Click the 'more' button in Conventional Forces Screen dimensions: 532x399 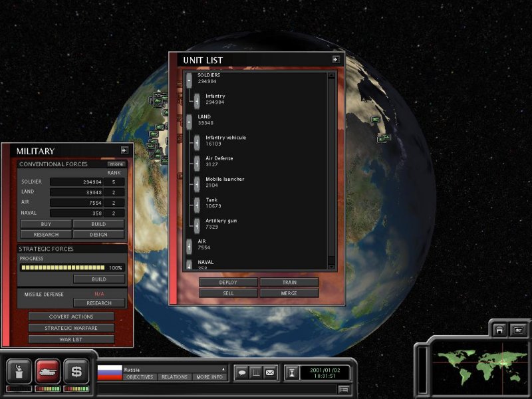tap(117, 164)
